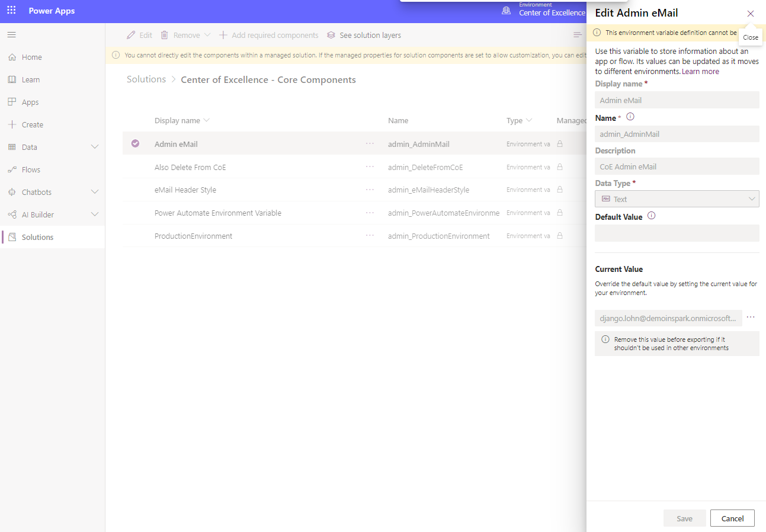Switch to Solutions in the breadcrumb
766x532 pixels.
(146, 79)
